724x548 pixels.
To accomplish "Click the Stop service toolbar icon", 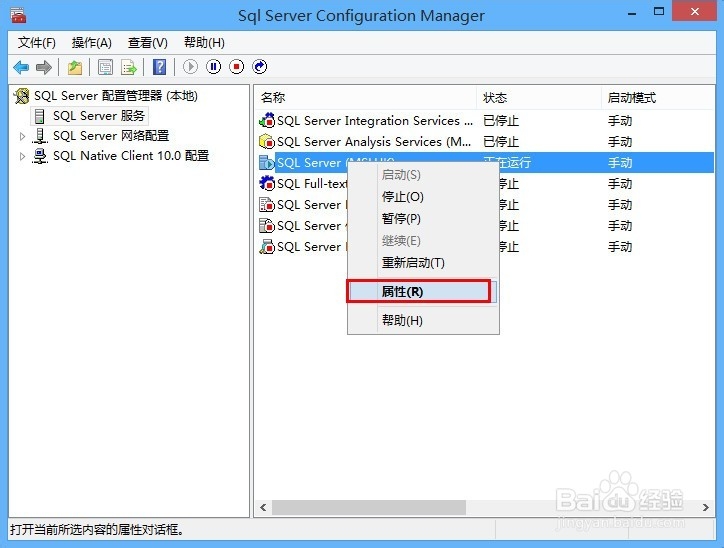I will (x=236, y=67).
